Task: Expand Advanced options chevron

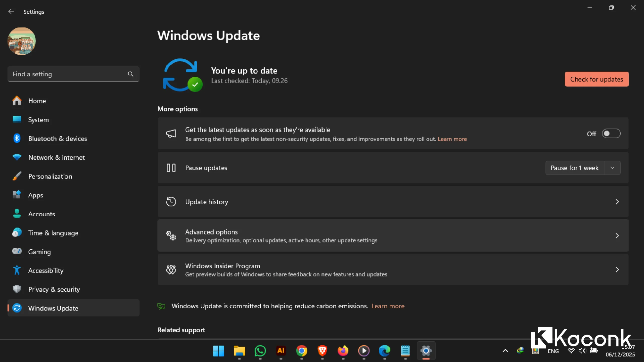Action: click(x=617, y=236)
